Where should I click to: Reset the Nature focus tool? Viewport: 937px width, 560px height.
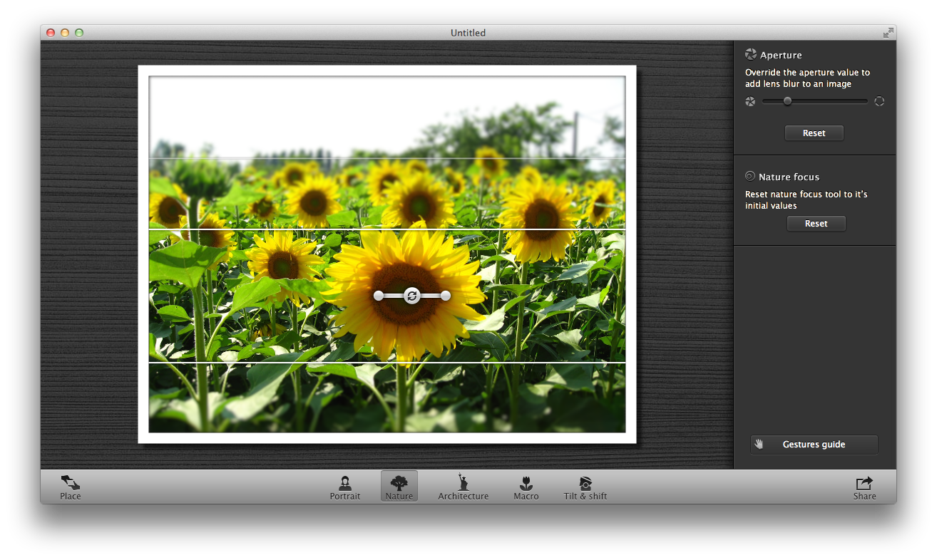pyautogui.click(x=816, y=224)
